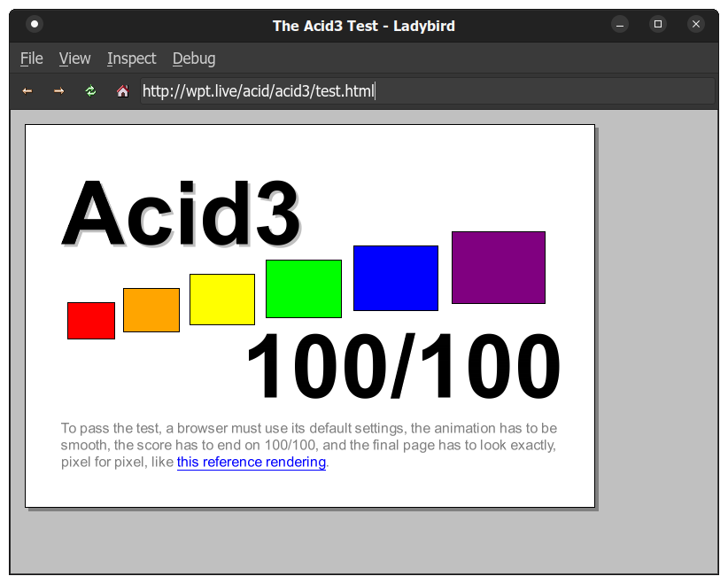The width and height of the screenshot is (728, 584).
Task: Close the Ladybird window
Action: [696, 24]
